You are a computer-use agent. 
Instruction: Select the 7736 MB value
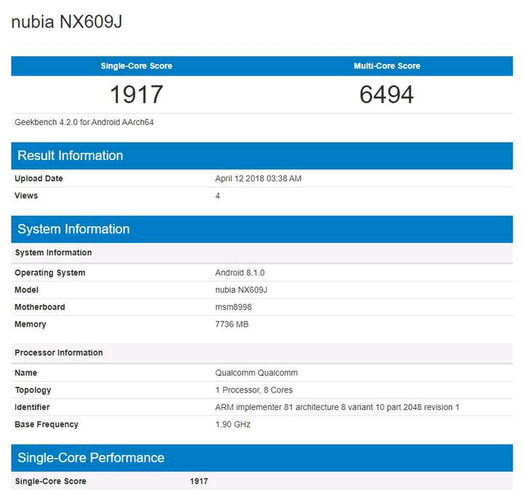coord(232,324)
